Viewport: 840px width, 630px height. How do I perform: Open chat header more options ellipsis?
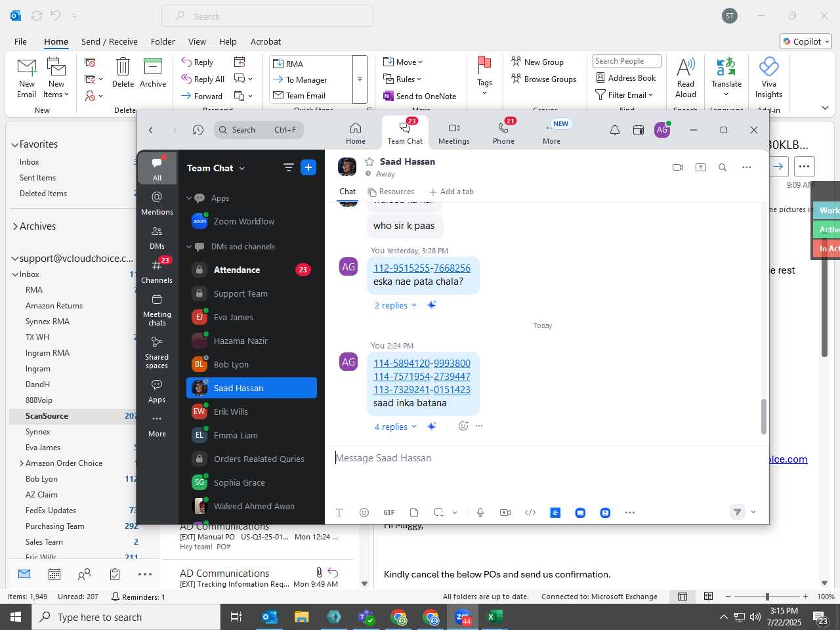(747, 167)
